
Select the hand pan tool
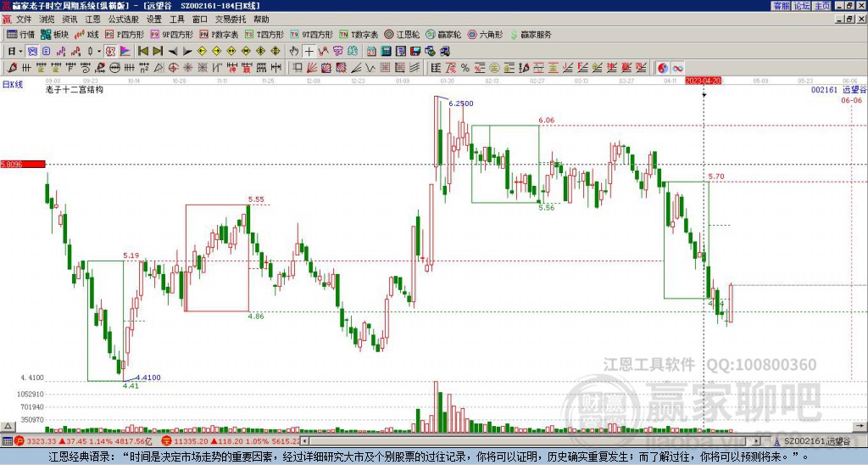[x=294, y=52]
